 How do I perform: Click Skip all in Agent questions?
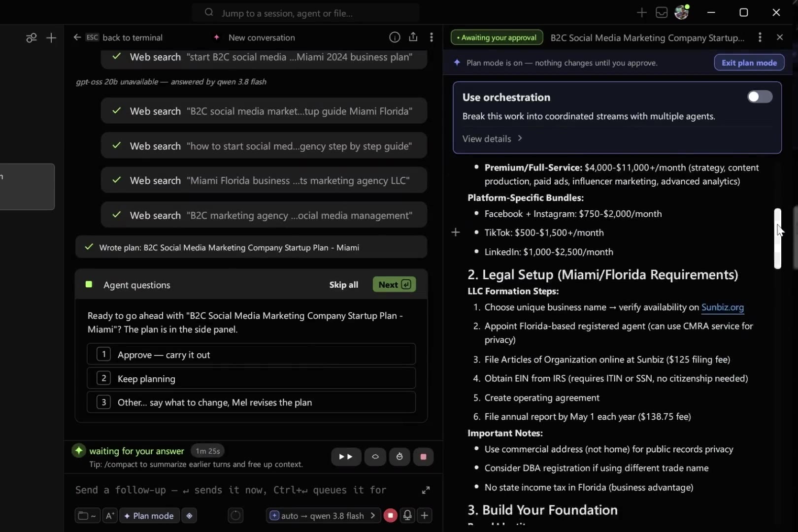click(344, 285)
